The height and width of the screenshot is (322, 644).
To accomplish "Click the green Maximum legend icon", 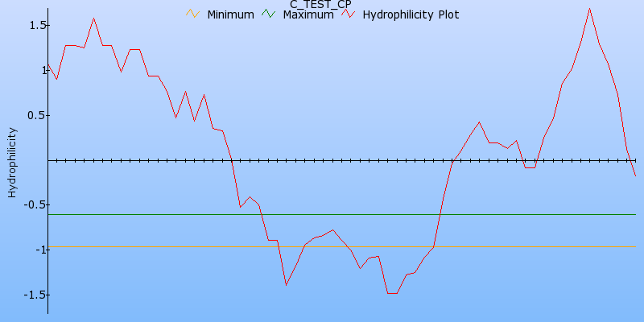I will pyautogui.click(x=268, y=14).
